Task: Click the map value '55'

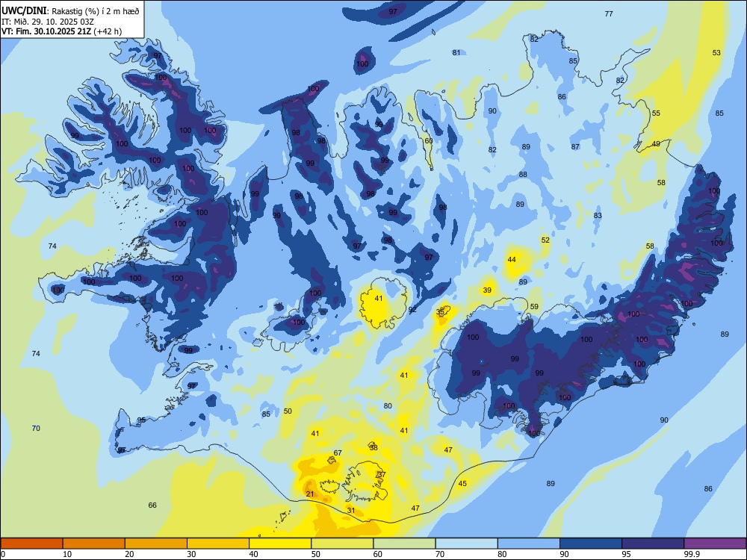Action: point(656,113)
